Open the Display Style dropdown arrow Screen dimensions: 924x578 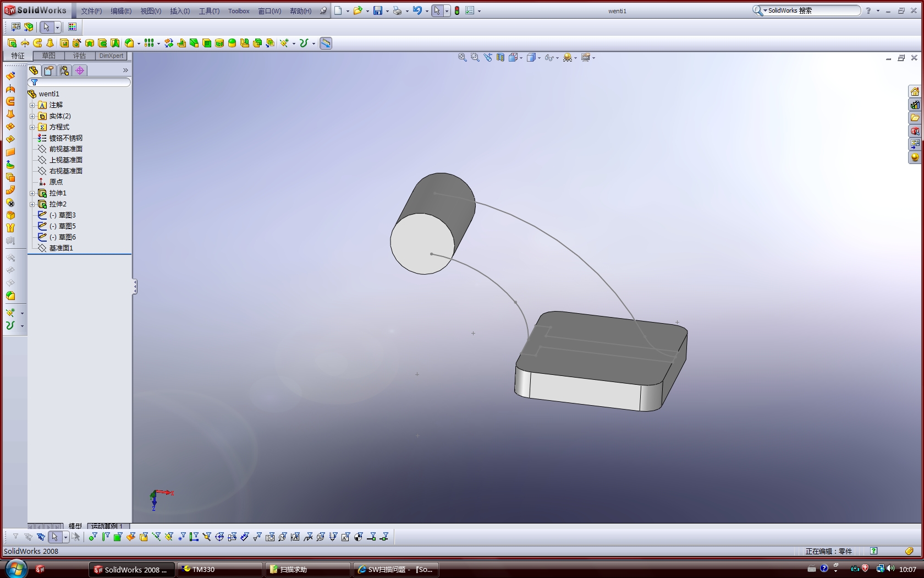(x=539, y=58)
